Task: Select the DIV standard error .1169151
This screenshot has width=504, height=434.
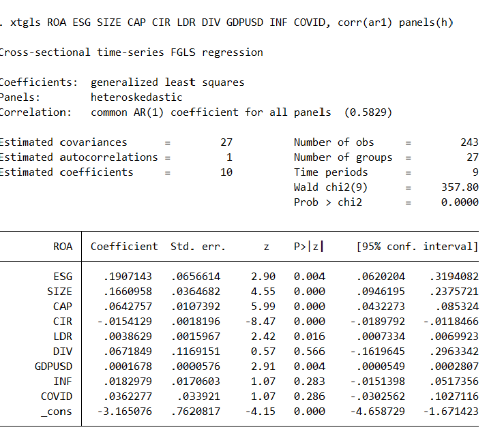Action: pyautogui.click(x=196, y=352)
